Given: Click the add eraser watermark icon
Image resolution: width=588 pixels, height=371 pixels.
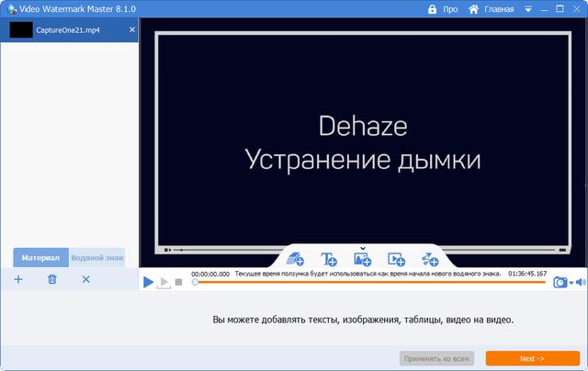Looking at the screenshot, I should (295, 260).
